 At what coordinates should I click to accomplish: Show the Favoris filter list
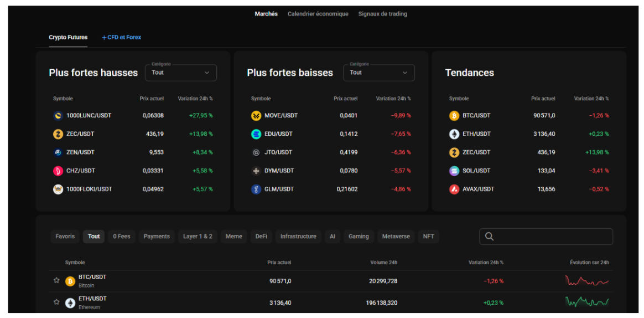point(65,237)
